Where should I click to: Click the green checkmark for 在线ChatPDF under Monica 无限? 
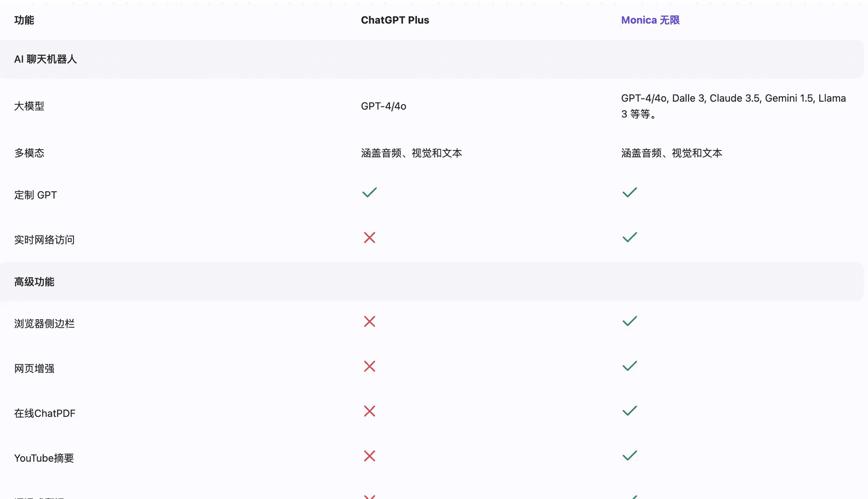tap(629, 411)
